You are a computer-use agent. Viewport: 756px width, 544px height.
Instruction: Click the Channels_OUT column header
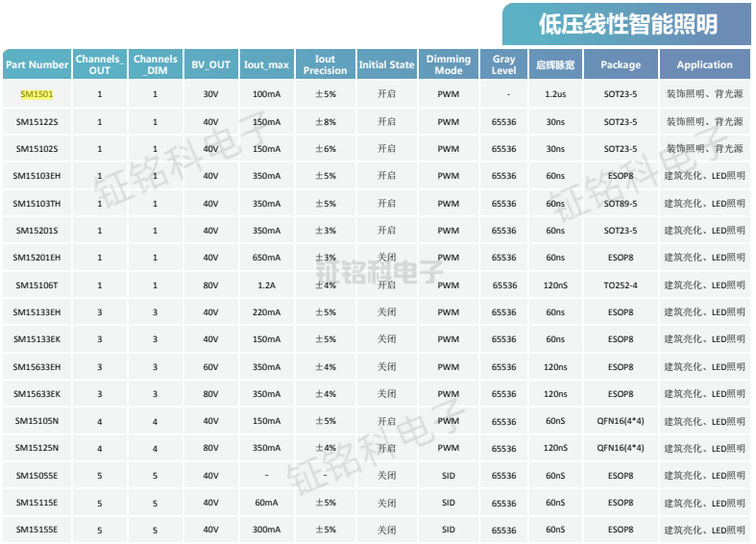(100, 64)
